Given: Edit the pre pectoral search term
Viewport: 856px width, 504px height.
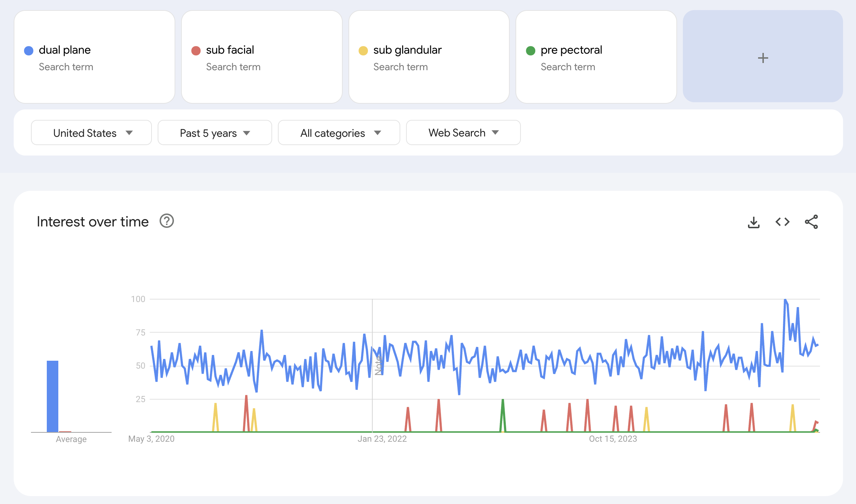Looking at the screenshot, I should click(596, 57).
